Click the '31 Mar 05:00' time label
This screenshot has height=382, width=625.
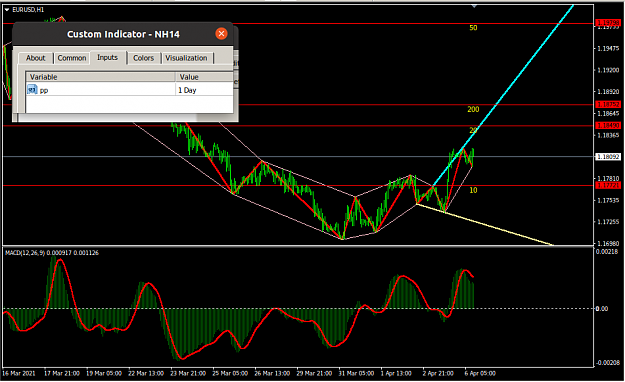(x=356, y=373)
